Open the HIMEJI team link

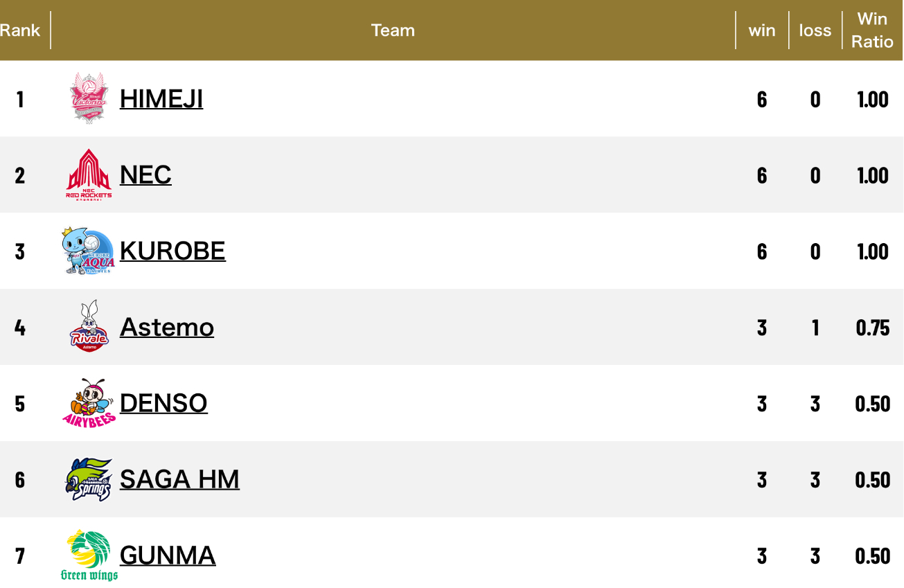pyautogui.click(x=161, y=98)
